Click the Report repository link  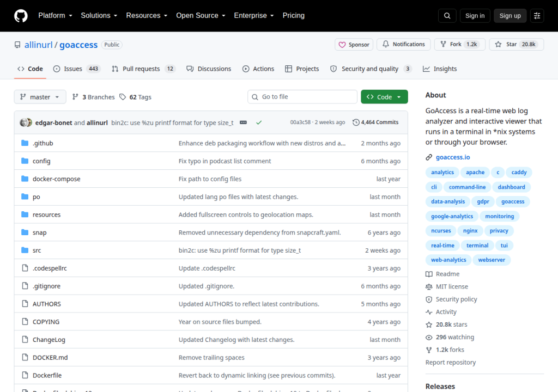pyautogui.click(x=451, y=362)
